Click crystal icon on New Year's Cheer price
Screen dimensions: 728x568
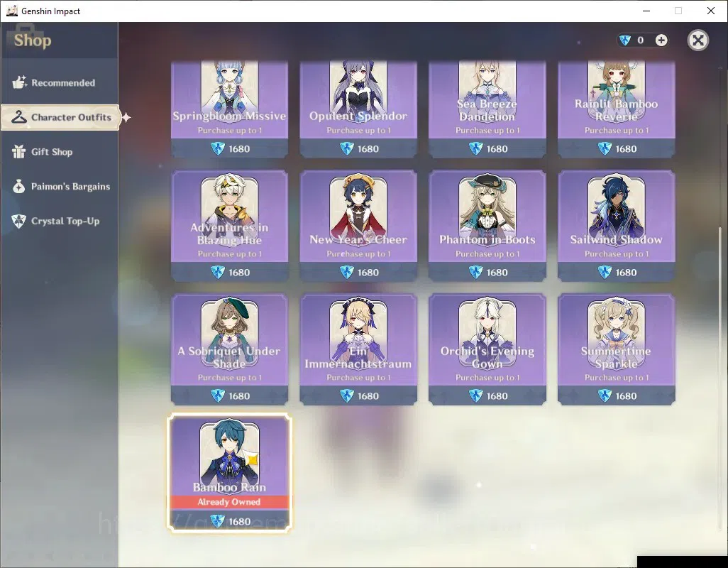pos(347,272)
